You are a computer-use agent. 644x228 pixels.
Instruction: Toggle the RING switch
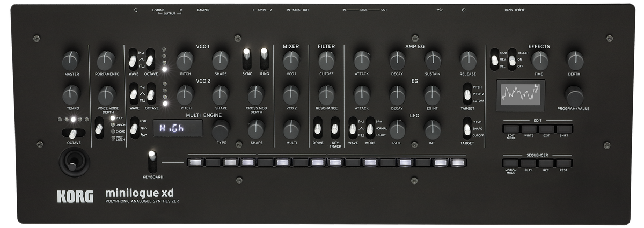pyautogui.click(x=264, y=58)
